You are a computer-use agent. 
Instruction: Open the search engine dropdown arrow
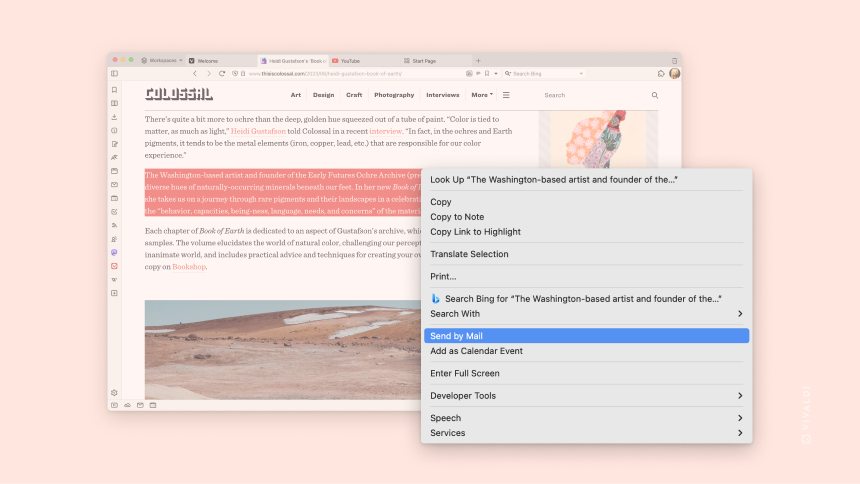point(581,74)
